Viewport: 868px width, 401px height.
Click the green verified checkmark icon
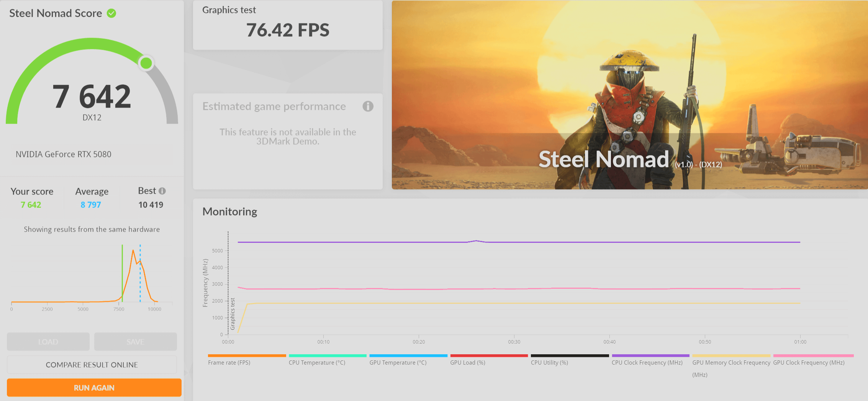point(111,13)
